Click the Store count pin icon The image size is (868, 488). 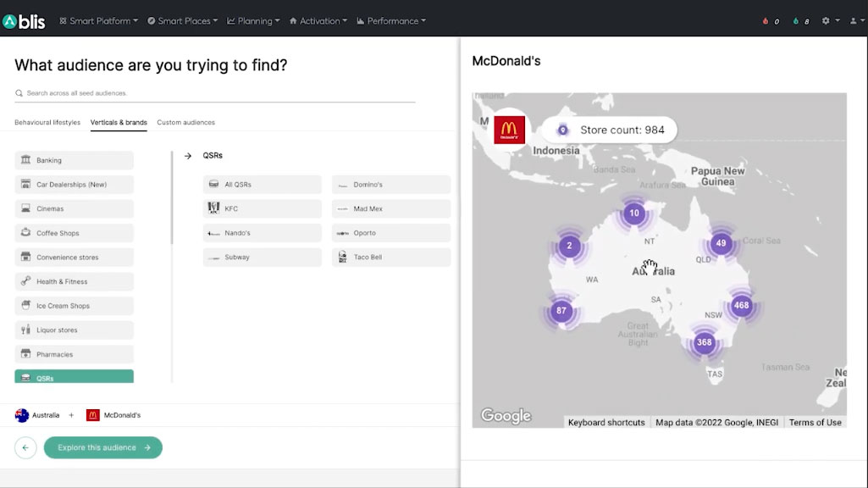[x=562, y=130]
